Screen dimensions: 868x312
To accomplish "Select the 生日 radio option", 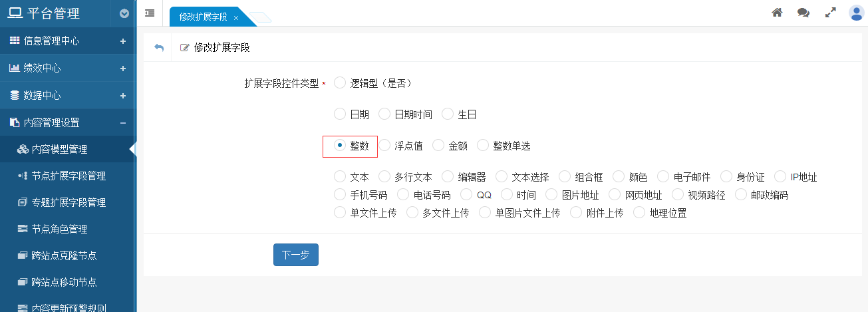I will tap(448, 114).
